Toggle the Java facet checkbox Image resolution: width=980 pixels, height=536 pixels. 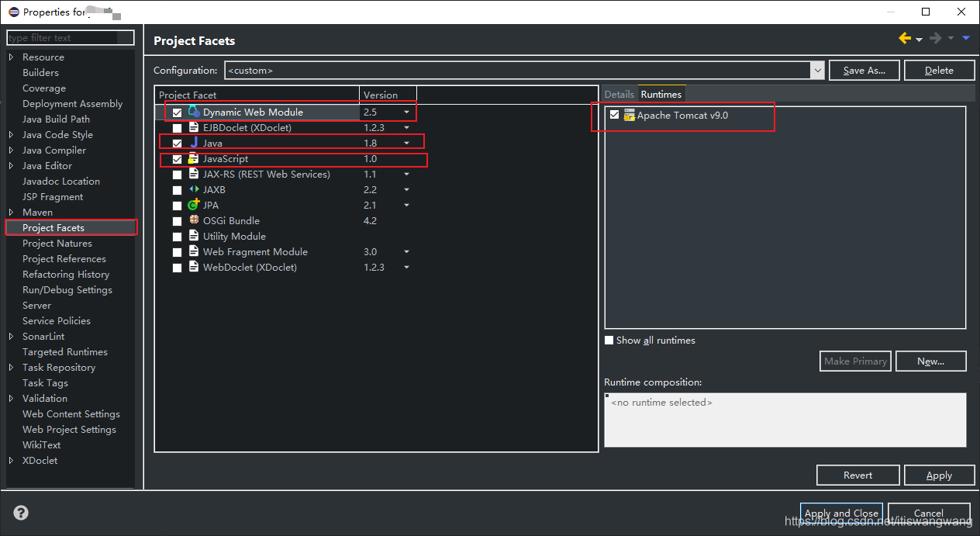[x=177, y=144]
